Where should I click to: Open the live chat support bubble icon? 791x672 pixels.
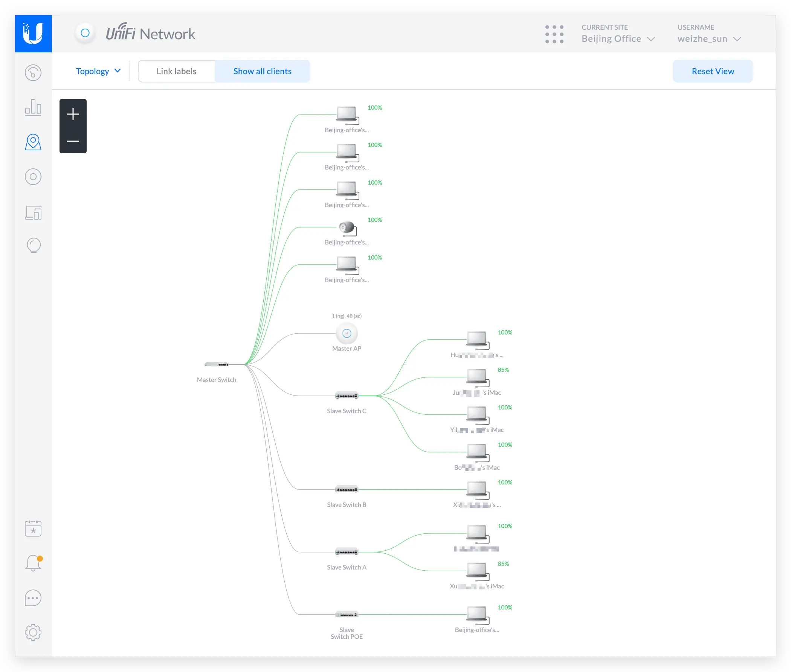[x=33, y=598]
